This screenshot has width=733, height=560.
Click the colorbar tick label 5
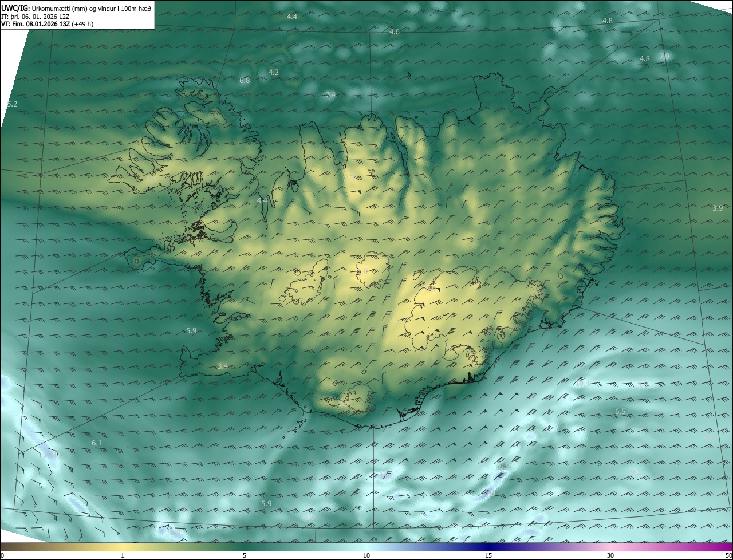point(245,555)
